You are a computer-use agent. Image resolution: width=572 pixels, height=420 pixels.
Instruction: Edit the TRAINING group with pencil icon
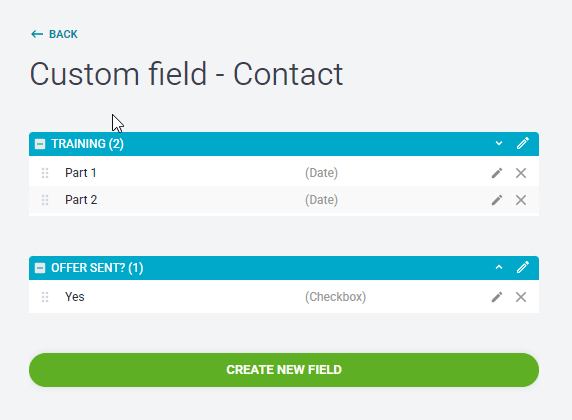coord(523,143)
